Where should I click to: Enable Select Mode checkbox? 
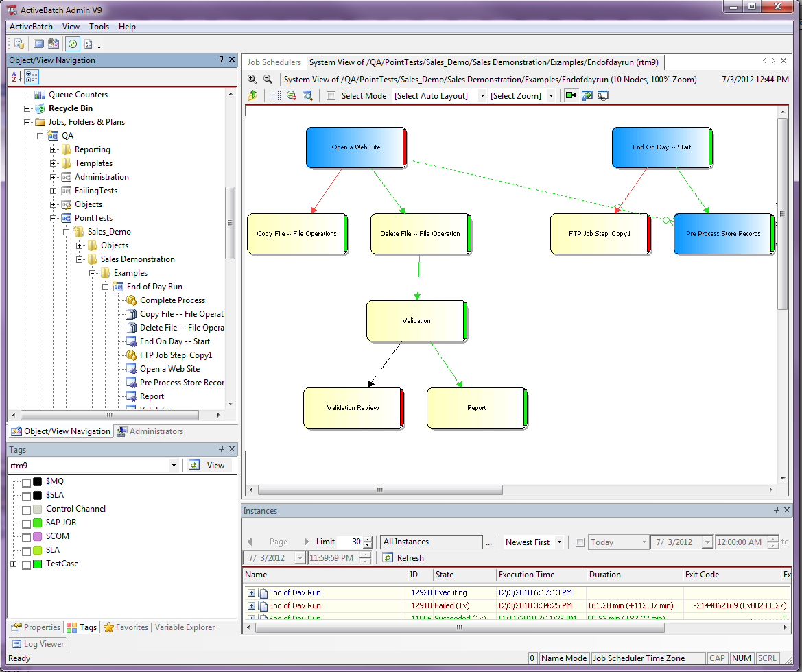(x=331, y=95)
